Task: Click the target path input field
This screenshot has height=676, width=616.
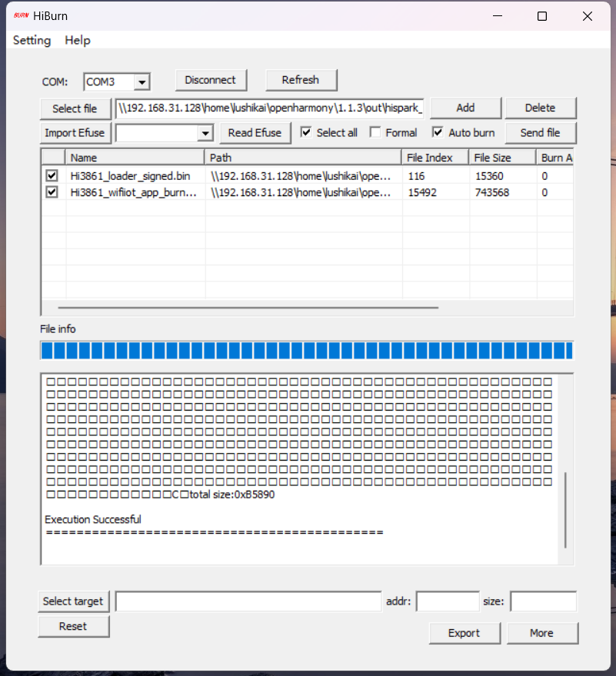Action: coord(248,601)
